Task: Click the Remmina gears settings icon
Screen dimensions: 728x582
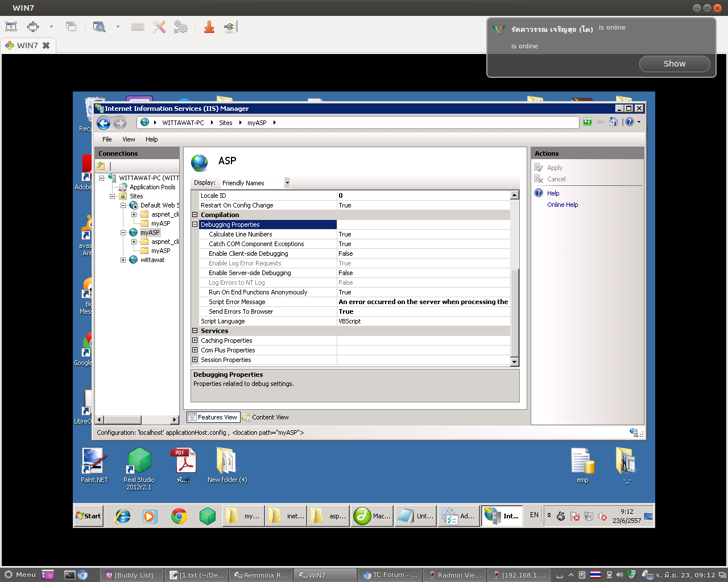Action: coord(181,27)
